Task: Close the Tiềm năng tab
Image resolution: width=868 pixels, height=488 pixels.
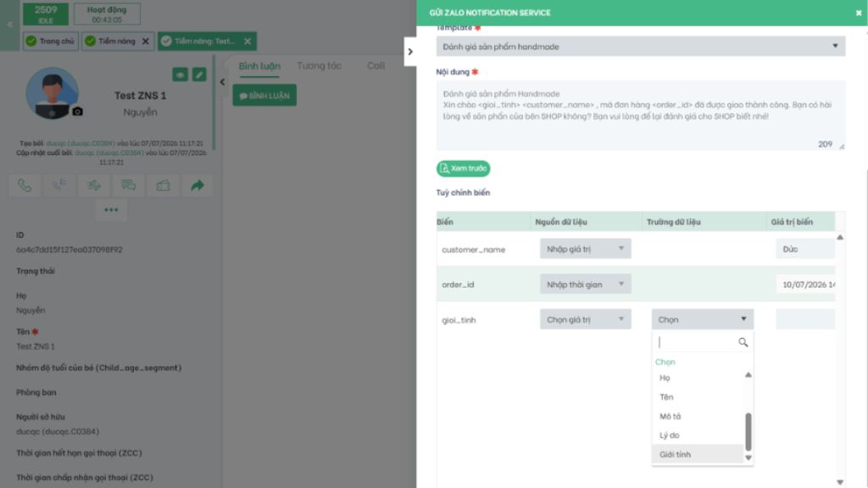Action: 146,41
